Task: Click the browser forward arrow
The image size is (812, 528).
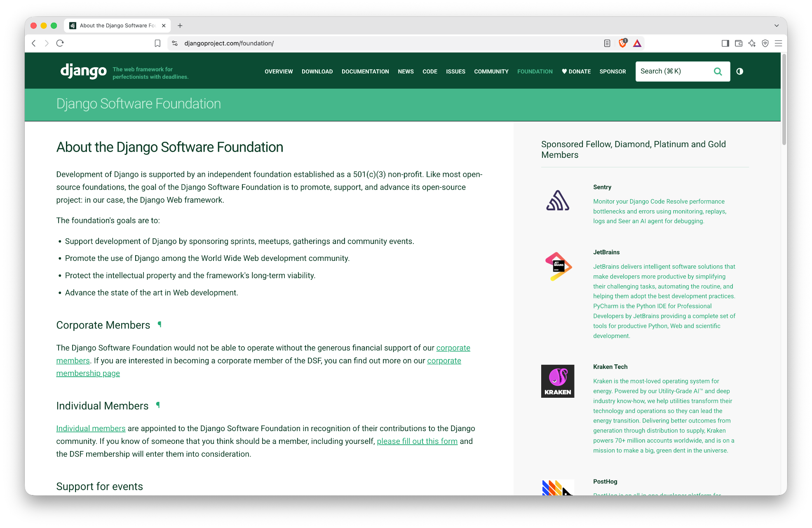Action: [x=47, y=43]
